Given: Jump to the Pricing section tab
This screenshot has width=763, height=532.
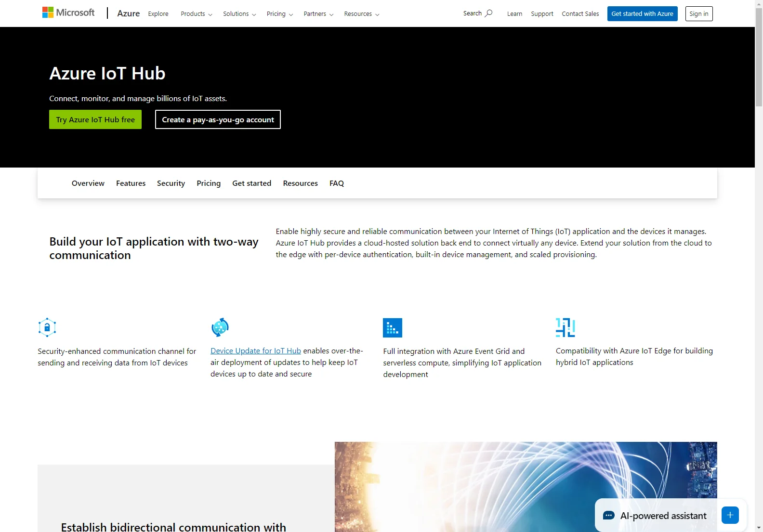Looking at the screenshot, I should (x=209, y=183).
